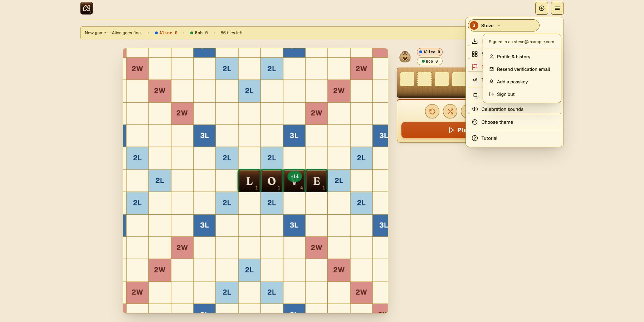Collapse the Steve account dropdown
Screen dimensions: 644x322
(x=503, y=25)
